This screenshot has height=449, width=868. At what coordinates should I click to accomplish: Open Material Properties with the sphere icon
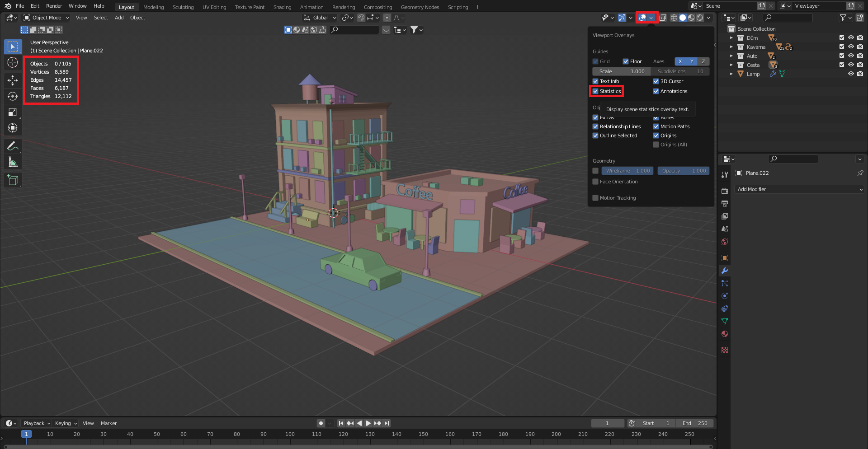click(x=725, y=334)
